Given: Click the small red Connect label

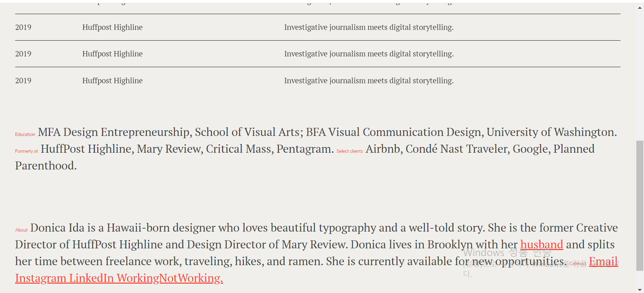Looking at the screenshot, I should (578, 264).
